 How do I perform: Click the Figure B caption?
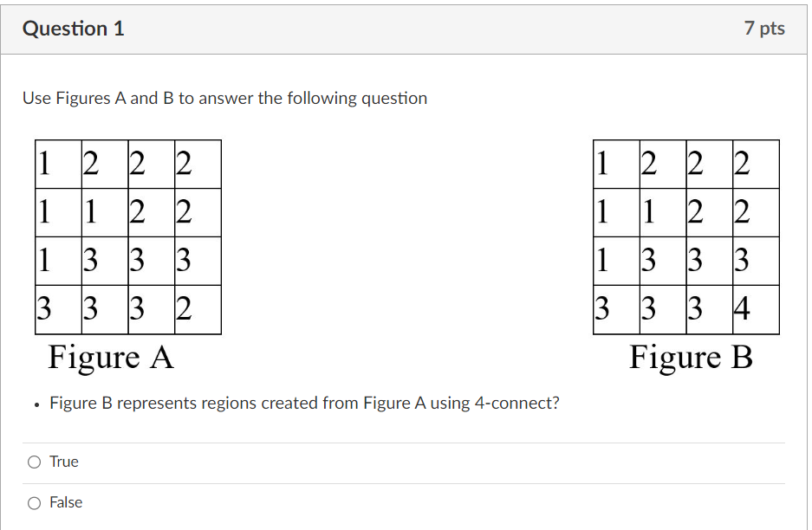[691, 357]
